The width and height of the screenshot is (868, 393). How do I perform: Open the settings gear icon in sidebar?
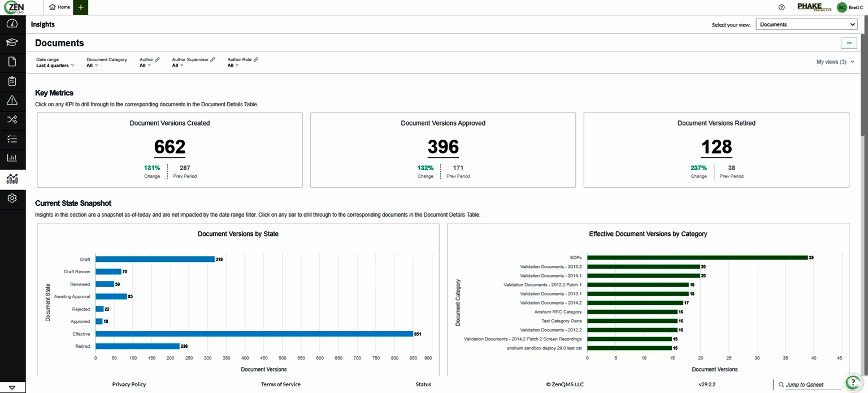tap(12, 198)
